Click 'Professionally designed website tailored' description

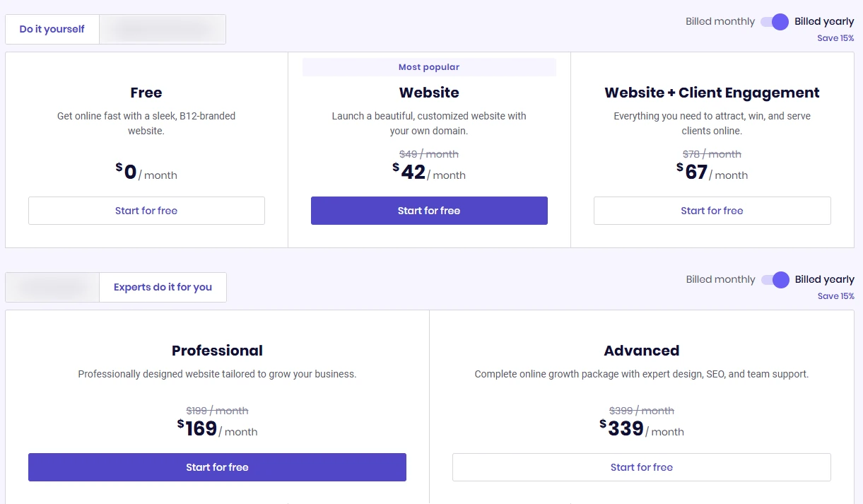[x=217, y=374]
